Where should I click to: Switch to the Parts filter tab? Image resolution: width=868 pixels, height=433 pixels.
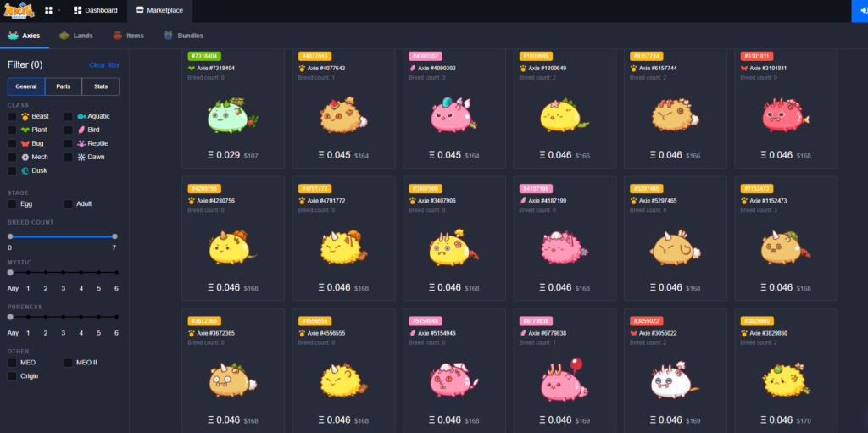[64, 86]
